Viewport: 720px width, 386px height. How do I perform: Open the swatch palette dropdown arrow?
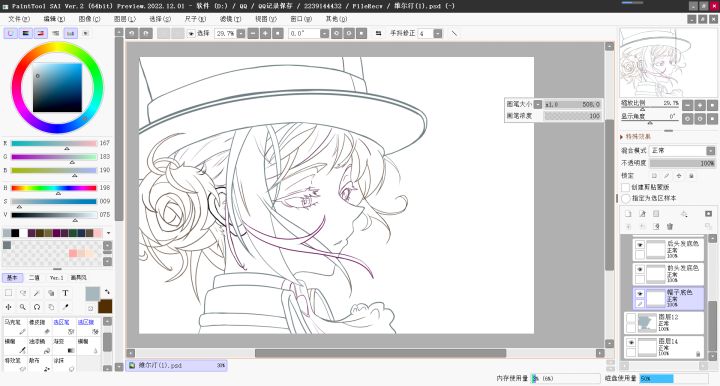pyautogui.click(x=108, y=233)
